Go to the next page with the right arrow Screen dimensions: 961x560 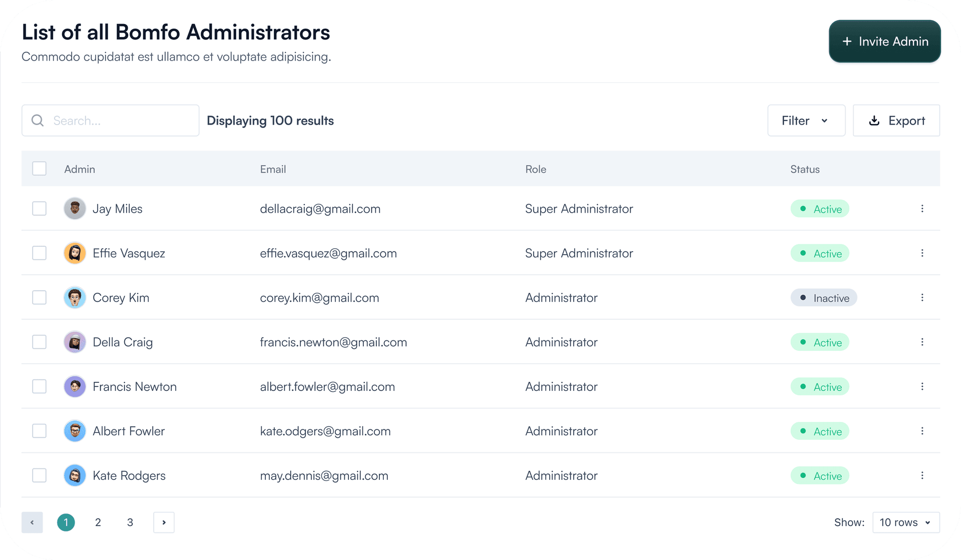coord(164,522)
